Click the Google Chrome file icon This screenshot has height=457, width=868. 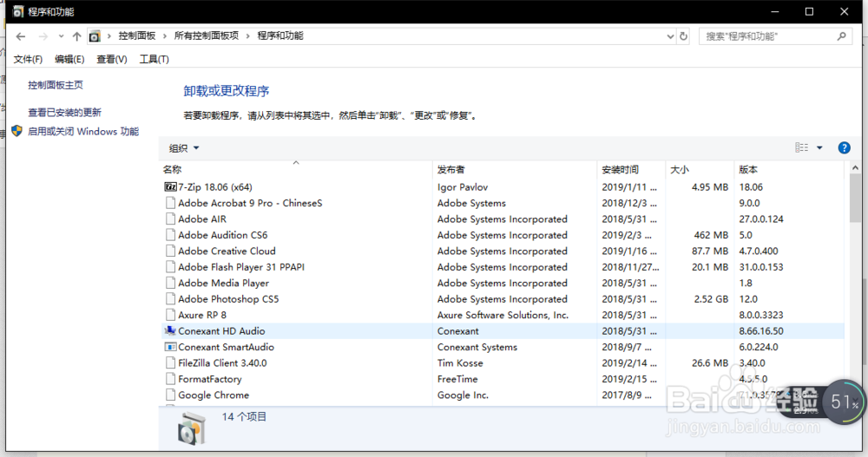pyautogui.click(x=170, y=395)
